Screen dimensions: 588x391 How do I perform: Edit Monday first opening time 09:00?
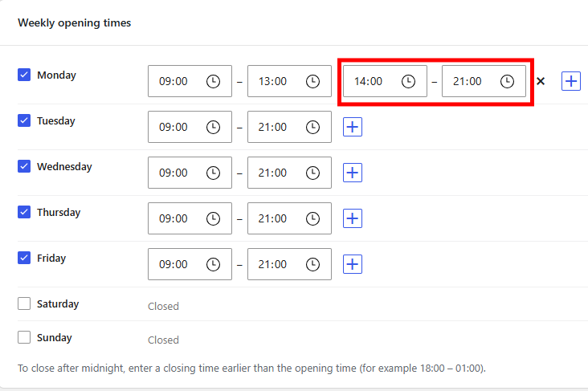(x=190, y=81)
